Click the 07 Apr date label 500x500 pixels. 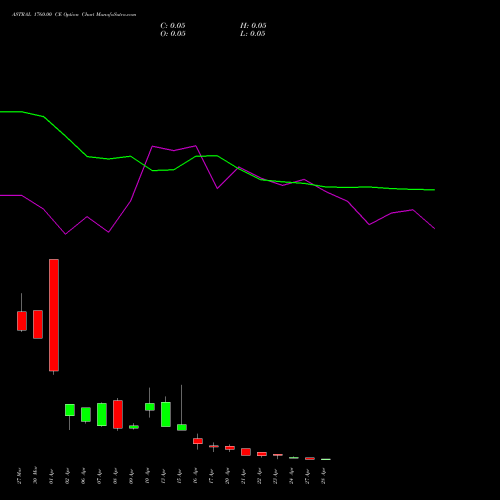99,476
